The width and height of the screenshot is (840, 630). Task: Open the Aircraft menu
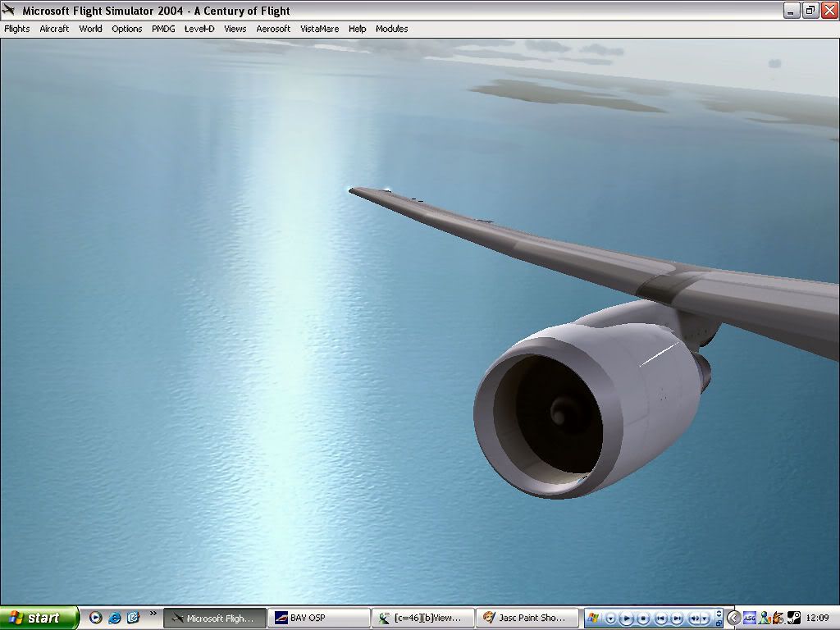54,29
